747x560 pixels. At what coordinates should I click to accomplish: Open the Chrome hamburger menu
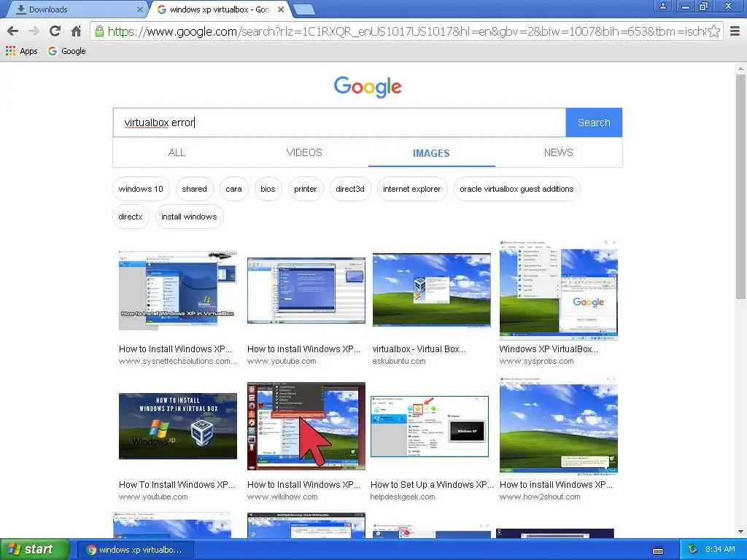click(735, 31)
